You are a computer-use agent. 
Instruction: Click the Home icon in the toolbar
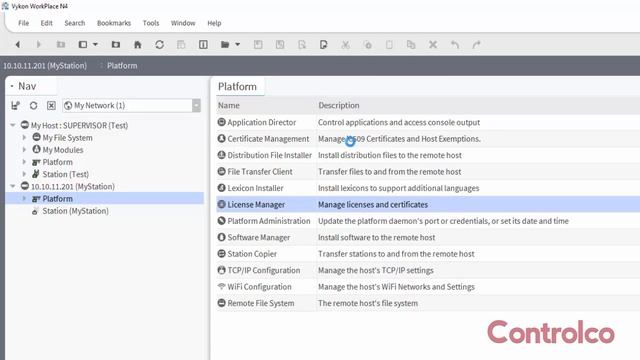pos(138,44)
